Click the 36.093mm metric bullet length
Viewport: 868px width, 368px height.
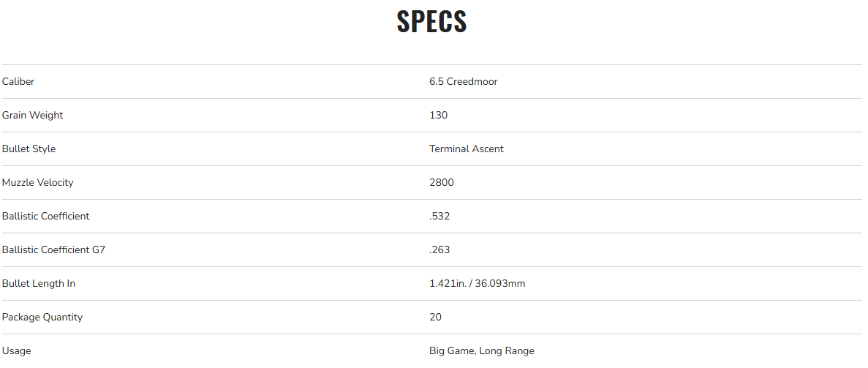tap(500, 284)
